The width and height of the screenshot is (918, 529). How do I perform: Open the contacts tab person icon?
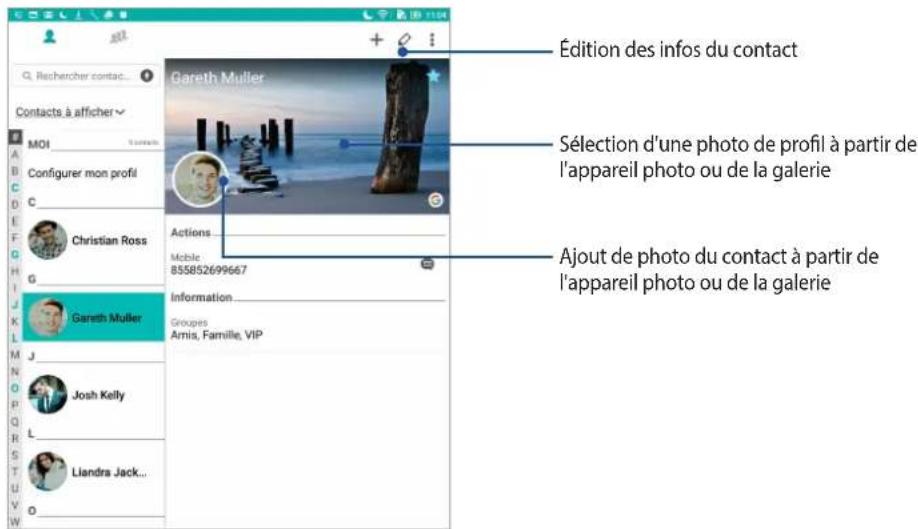48,39
